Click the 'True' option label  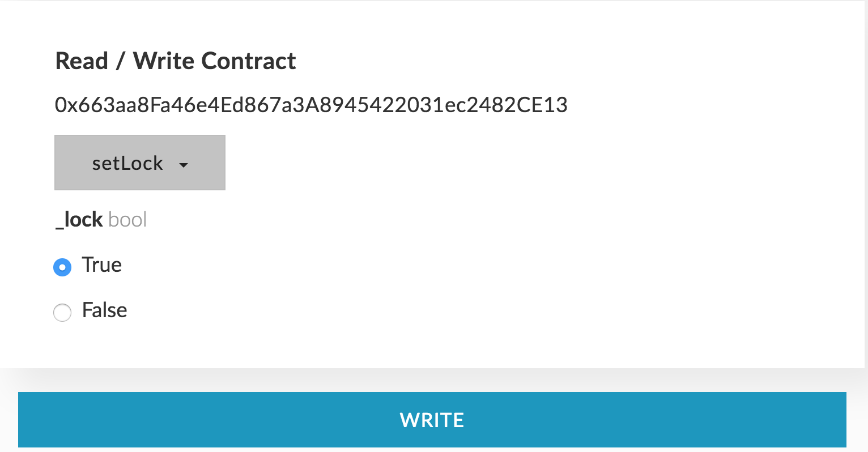(x=102, y=265)
